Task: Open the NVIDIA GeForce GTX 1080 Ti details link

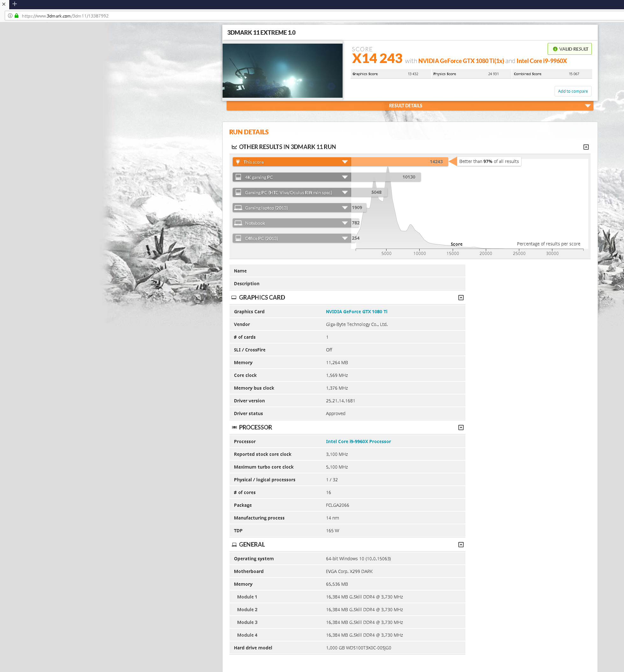Action: coord(356,312)
